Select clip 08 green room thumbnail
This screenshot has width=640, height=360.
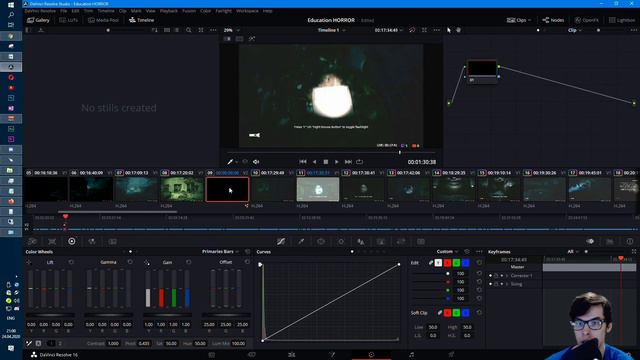(182, 189)
